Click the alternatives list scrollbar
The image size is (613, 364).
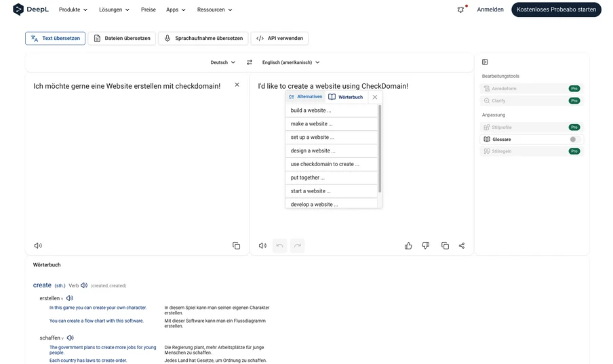click(380, 148)
